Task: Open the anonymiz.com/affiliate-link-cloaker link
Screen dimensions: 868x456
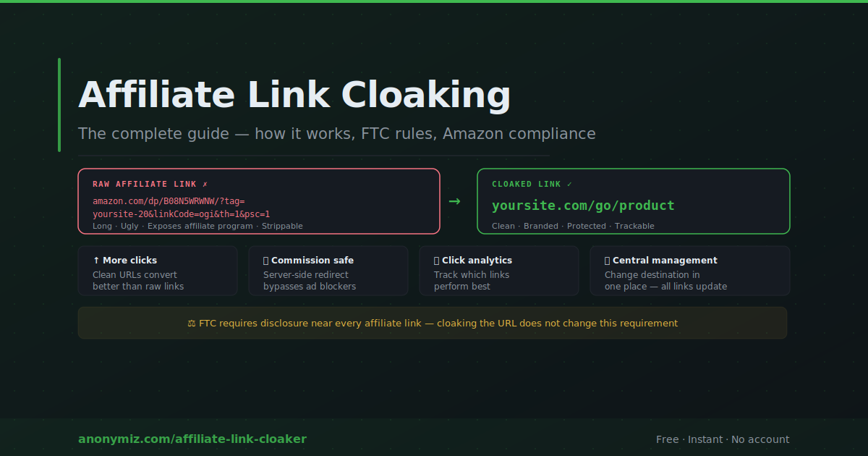Action: (x=192, y=439)
